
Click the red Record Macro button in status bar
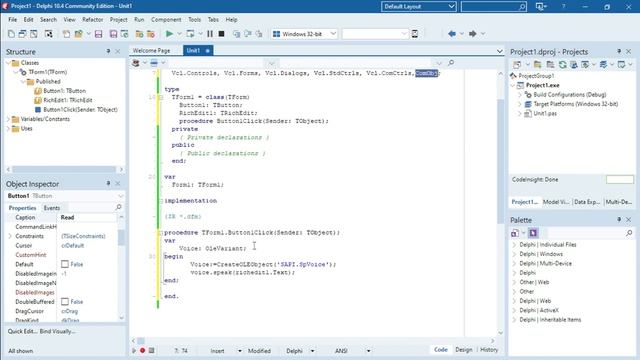tap(142, 351)
